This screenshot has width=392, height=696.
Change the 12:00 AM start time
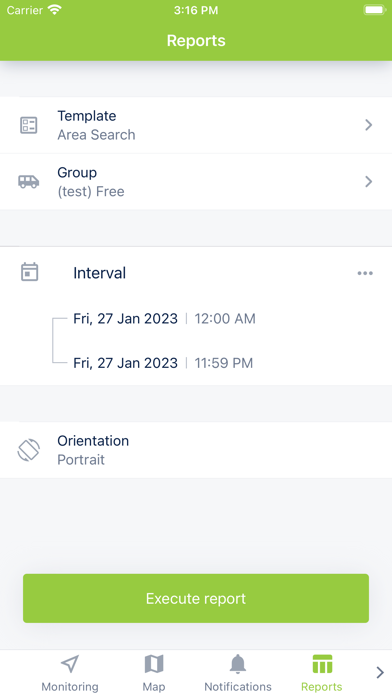click(x=225, y=319)
